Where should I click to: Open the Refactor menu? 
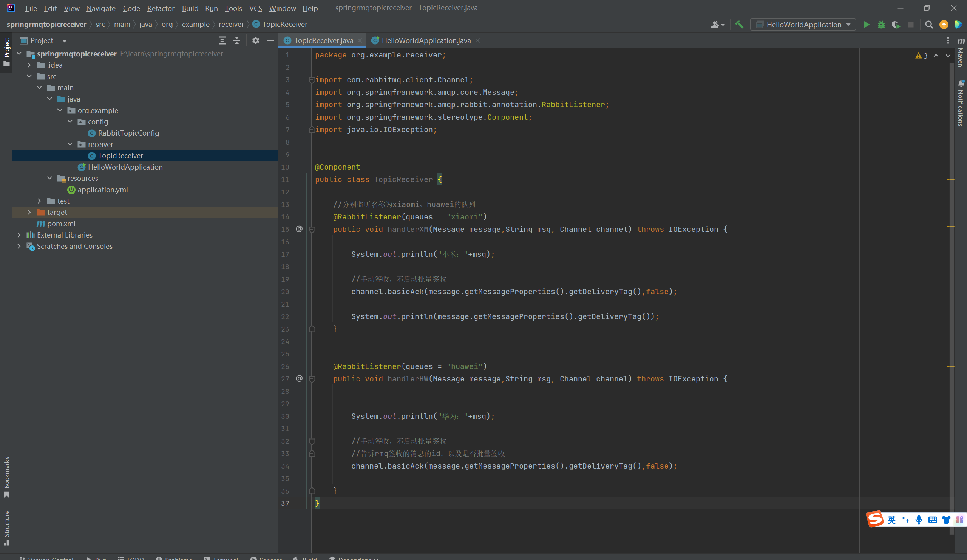(x=161, y=8)
